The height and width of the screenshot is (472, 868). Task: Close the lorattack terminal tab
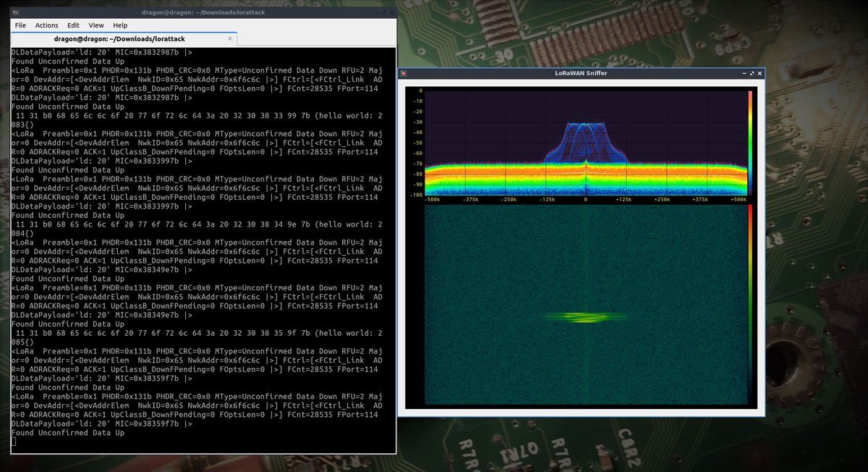(229, 39)
